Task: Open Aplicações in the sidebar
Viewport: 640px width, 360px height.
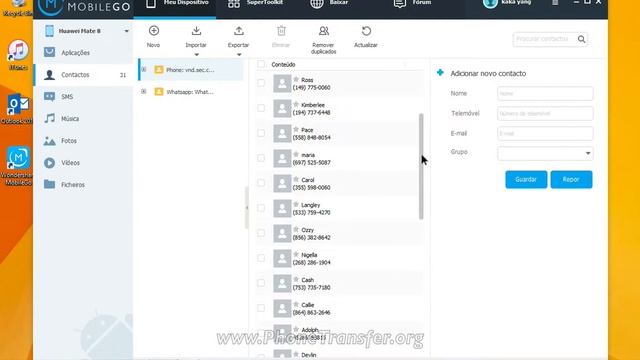Action: tap(84, 53)
